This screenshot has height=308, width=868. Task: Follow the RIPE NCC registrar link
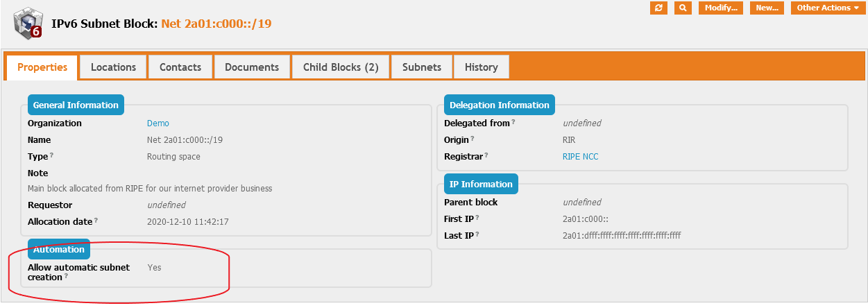[580, 156]
